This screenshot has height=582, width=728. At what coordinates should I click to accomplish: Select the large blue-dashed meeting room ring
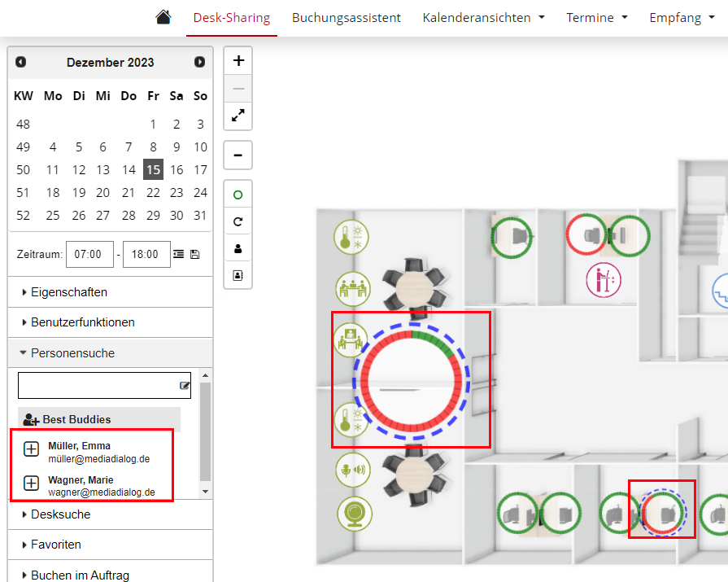tap(412, 381)
